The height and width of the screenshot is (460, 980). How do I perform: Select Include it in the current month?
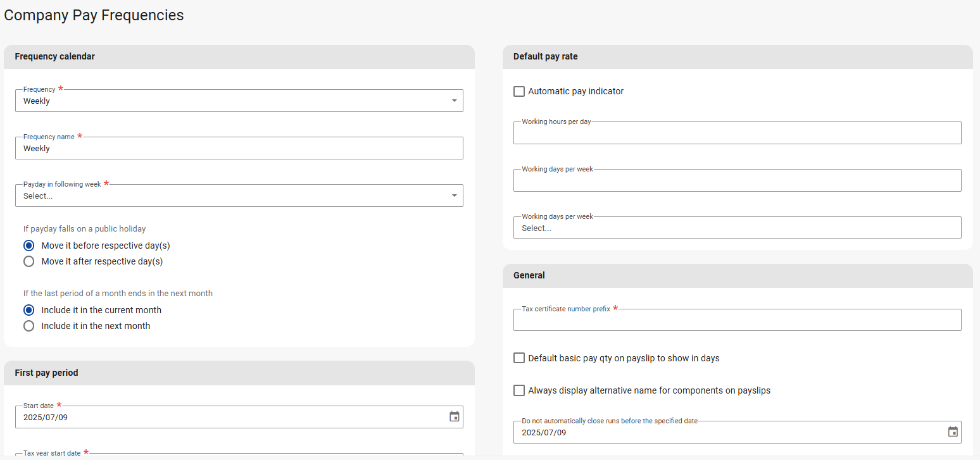29,310
